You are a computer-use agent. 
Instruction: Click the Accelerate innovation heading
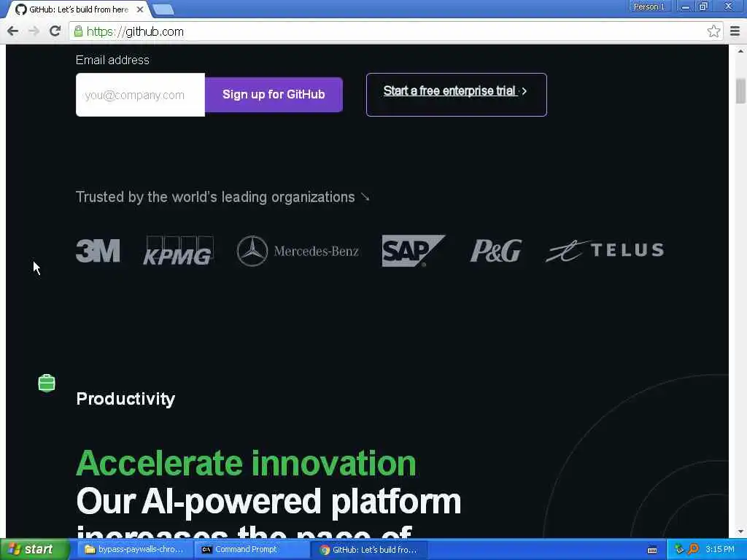point(247,463)
